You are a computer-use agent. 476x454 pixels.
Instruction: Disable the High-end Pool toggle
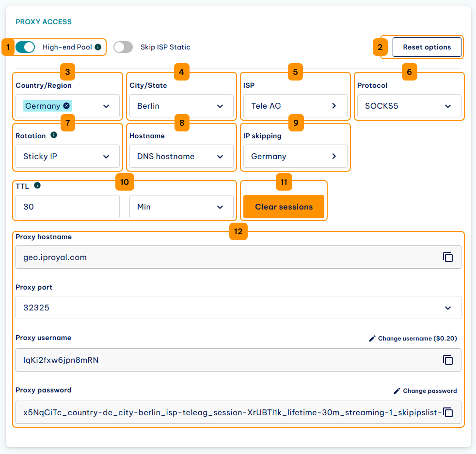[25, 47]
